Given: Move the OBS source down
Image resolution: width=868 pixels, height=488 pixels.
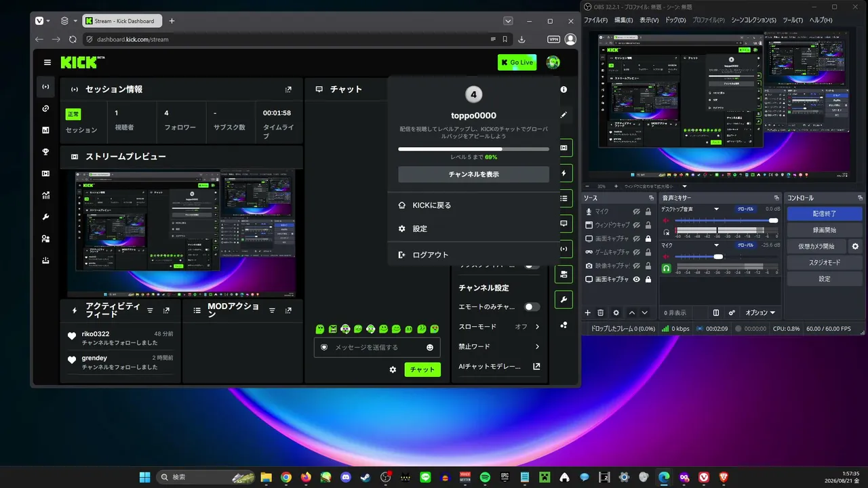Looking at the screenshot, I should click(x=645, y=313).
